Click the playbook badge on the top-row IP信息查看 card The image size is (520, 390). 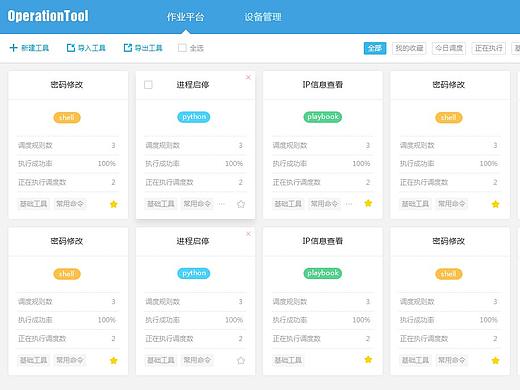pos(323,117)
